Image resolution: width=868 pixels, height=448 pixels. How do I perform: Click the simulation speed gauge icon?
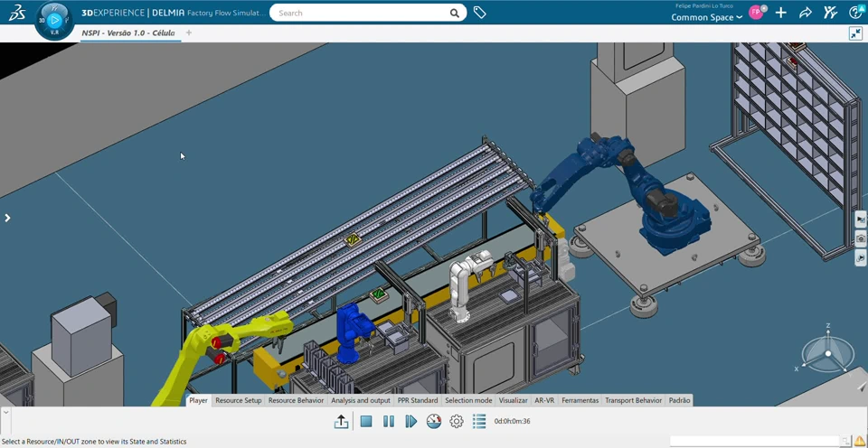(434, 422)
